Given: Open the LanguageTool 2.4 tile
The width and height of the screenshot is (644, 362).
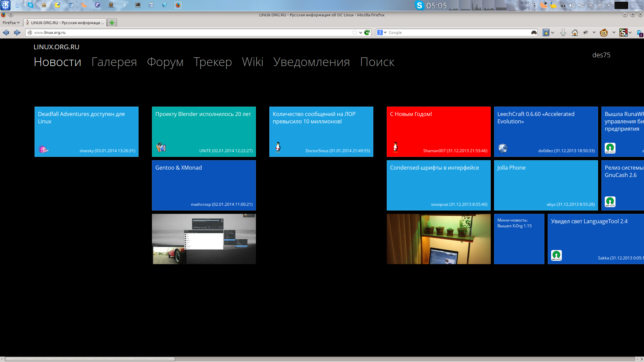Looking at the screenshot, I should [596, 239].
